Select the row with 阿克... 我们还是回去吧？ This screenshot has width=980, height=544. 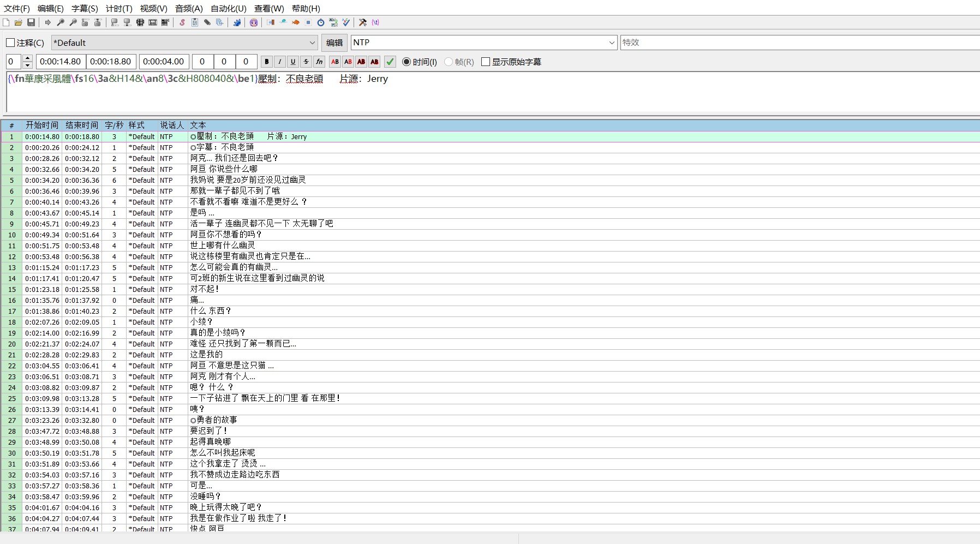tap(490, 158)
